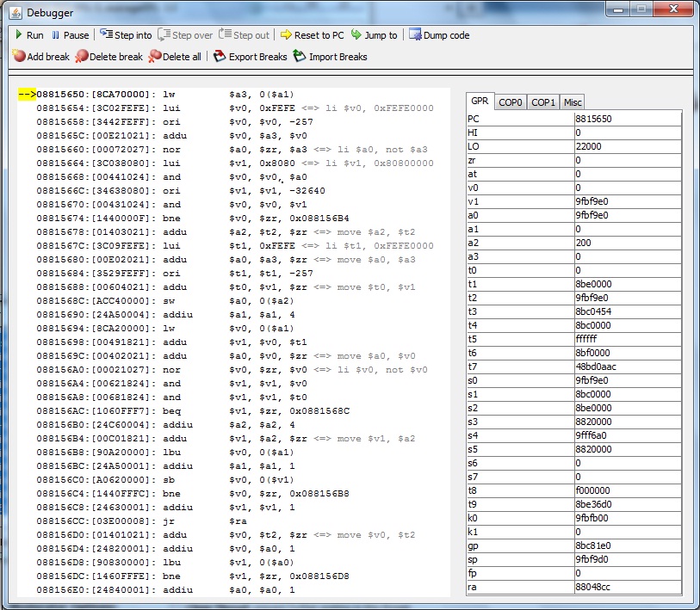Open Jump to address tool
The height and width of the screenshot is (610, 700).
click(x=374, y=35)
